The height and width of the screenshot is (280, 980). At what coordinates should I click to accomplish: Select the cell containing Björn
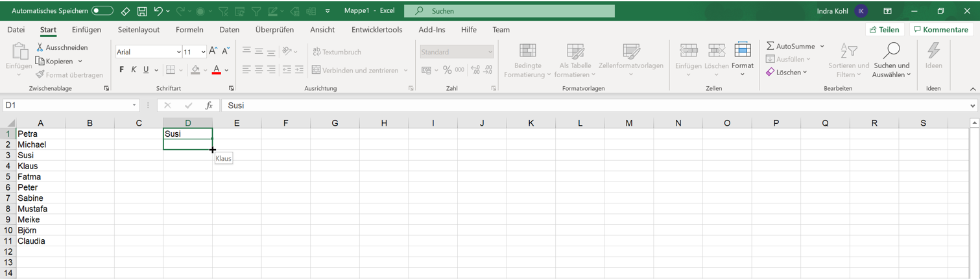point(40,230)
